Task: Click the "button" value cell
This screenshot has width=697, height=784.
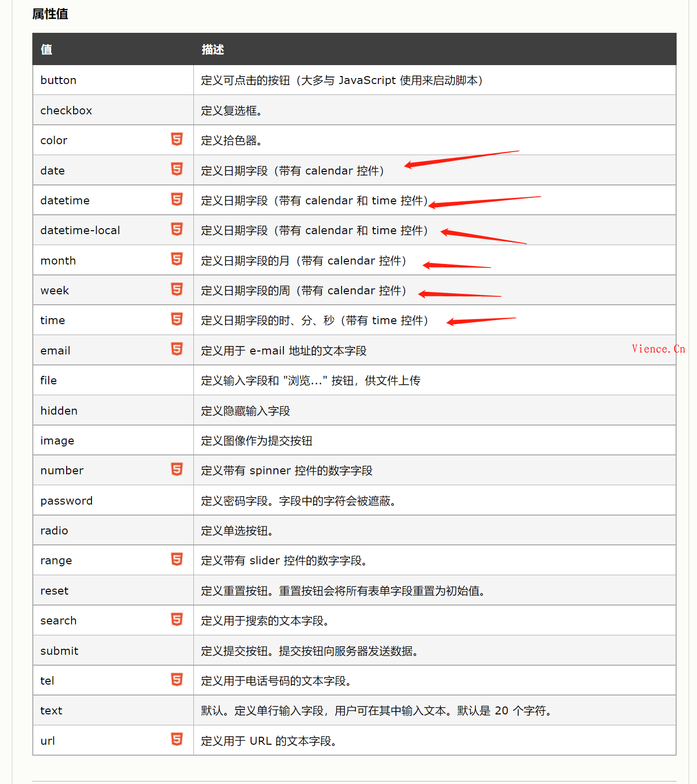Action: pos(59,81)
